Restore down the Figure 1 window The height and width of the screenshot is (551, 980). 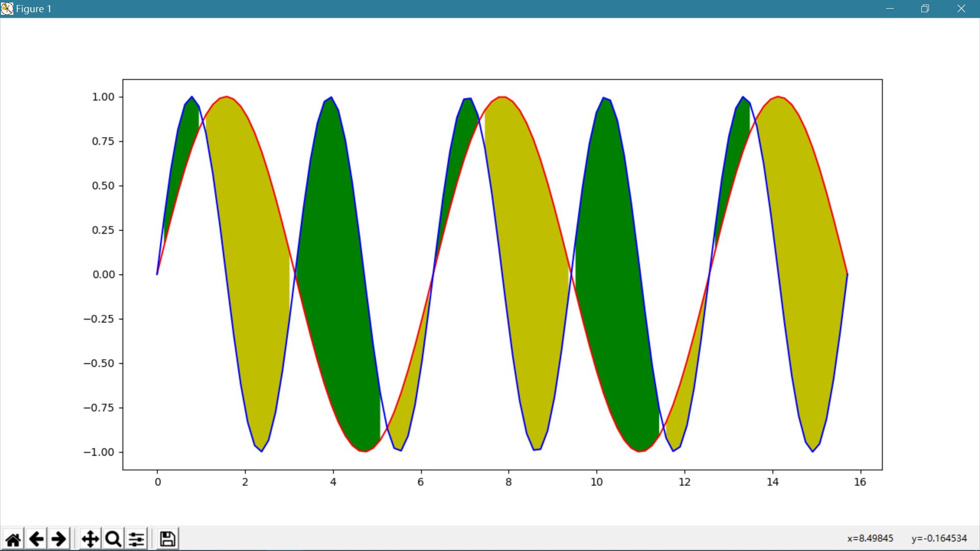[x=925, y=9]
